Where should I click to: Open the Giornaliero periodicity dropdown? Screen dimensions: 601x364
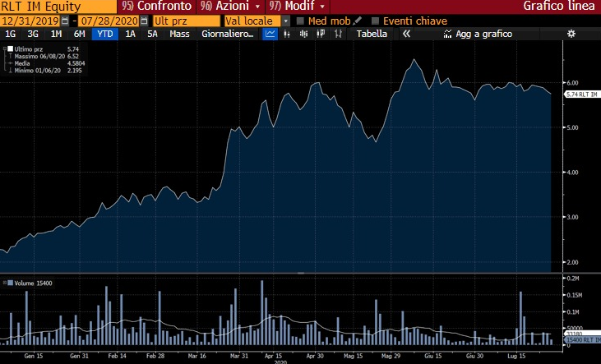228,34
